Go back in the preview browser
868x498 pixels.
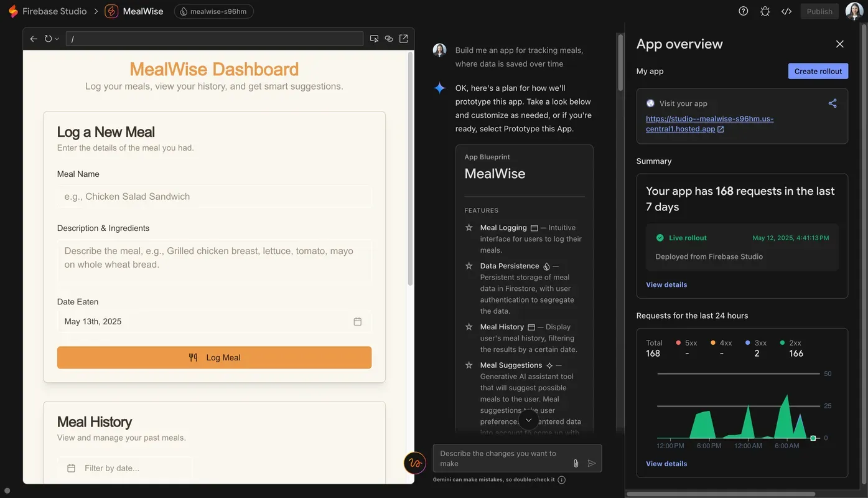34,39
